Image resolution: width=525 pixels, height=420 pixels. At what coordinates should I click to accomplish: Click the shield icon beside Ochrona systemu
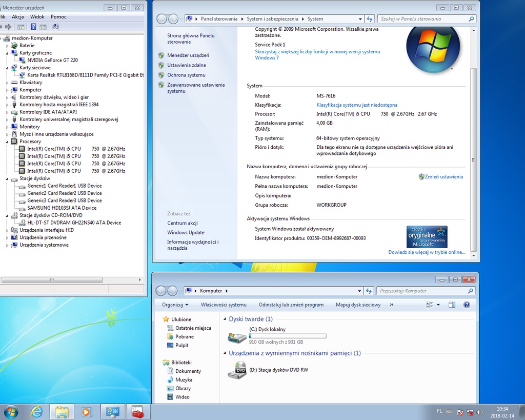pyautogui.click(x=161, y=75)
